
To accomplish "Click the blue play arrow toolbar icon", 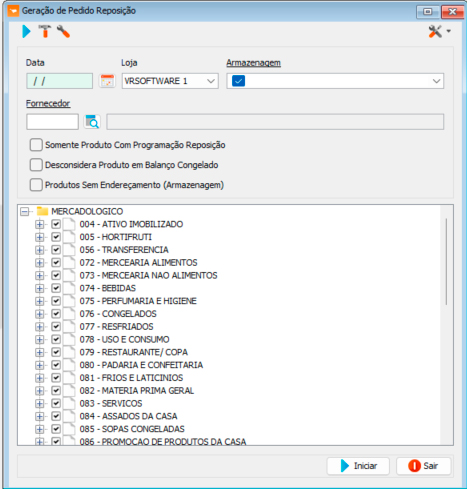I will click(26, 32).
